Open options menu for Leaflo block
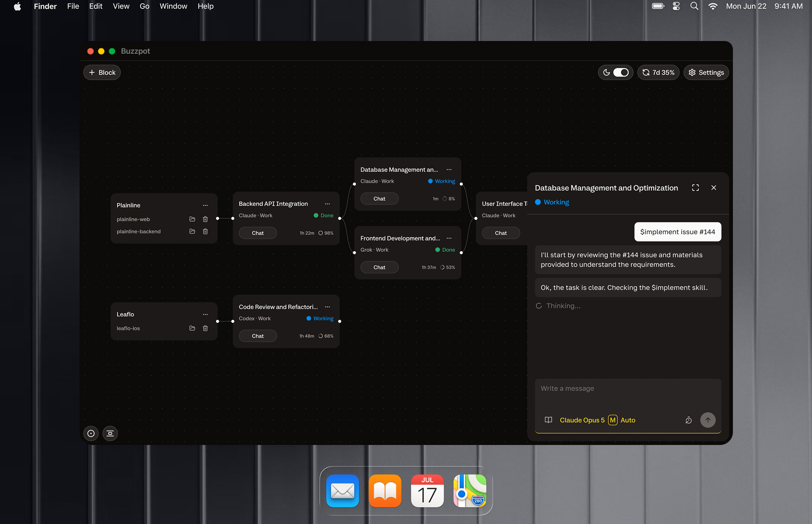The image size is (812, 524). pos(205,314)
